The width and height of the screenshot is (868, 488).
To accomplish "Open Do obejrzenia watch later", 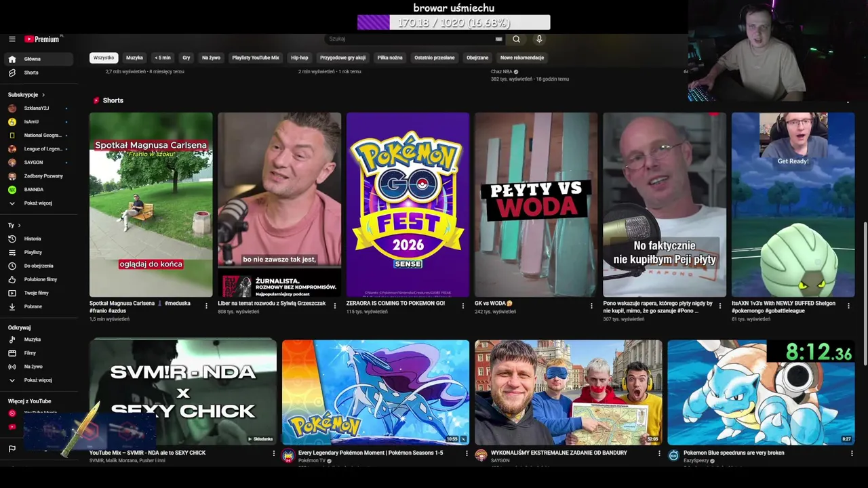I will (40, 266).
